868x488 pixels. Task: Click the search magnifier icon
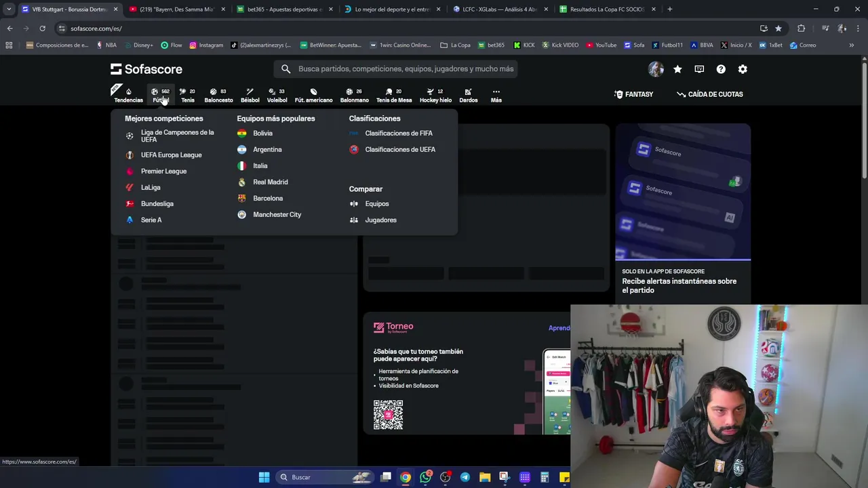tap(285, 68)
